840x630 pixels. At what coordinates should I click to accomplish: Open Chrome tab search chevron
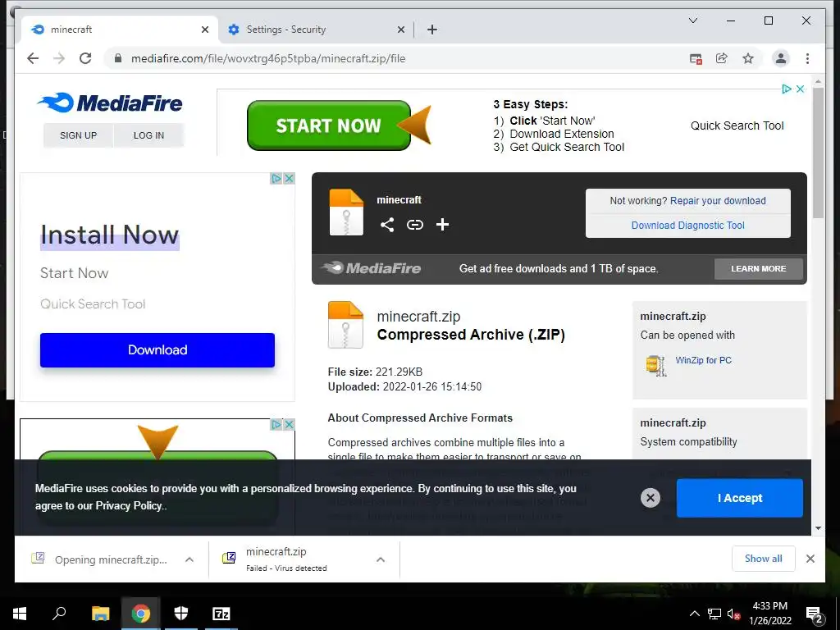[x=692, y=21]
